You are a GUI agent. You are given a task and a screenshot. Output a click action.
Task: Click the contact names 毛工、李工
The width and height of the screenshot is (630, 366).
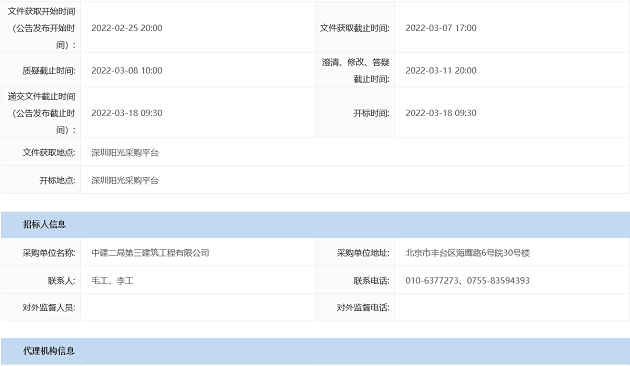coord(112,280)
